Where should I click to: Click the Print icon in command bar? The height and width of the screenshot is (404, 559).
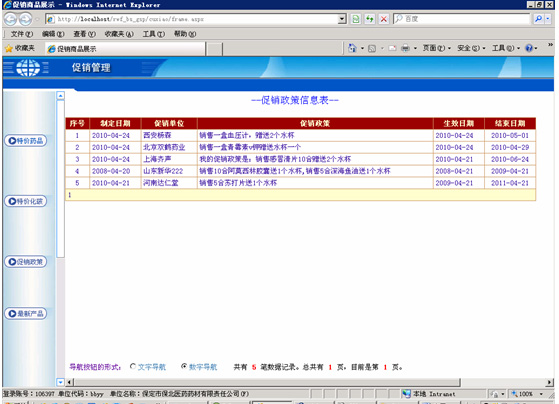point(405,48)
